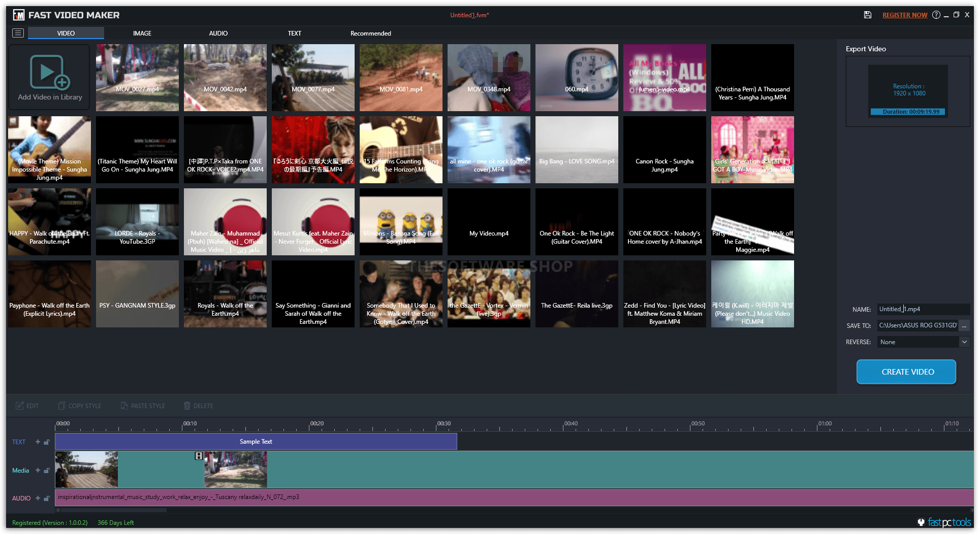Toggle lock on the TEXT track

point(46,442)
